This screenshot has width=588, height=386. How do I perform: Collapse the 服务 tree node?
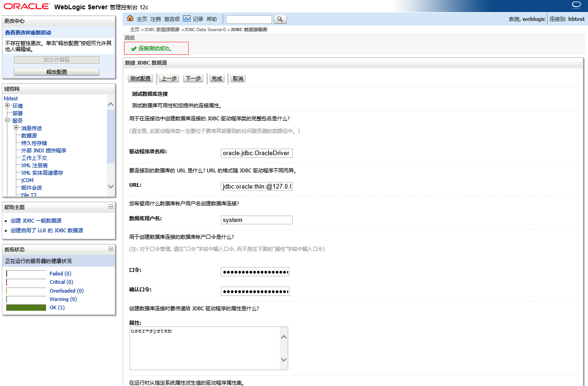pos(7,120)
